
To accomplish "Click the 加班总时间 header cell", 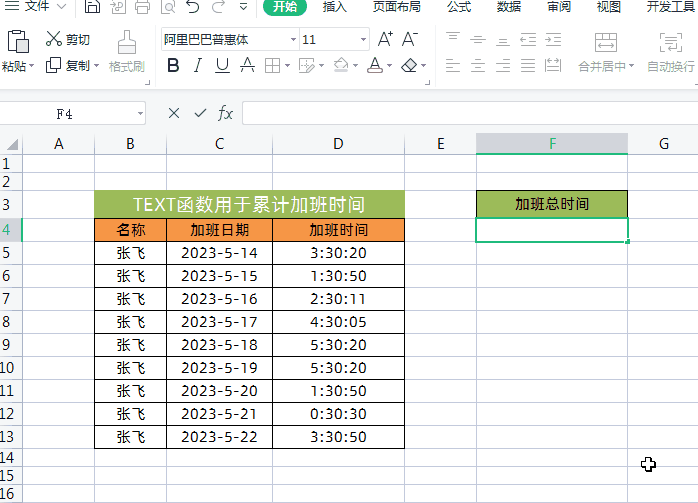I will (552, 204).
